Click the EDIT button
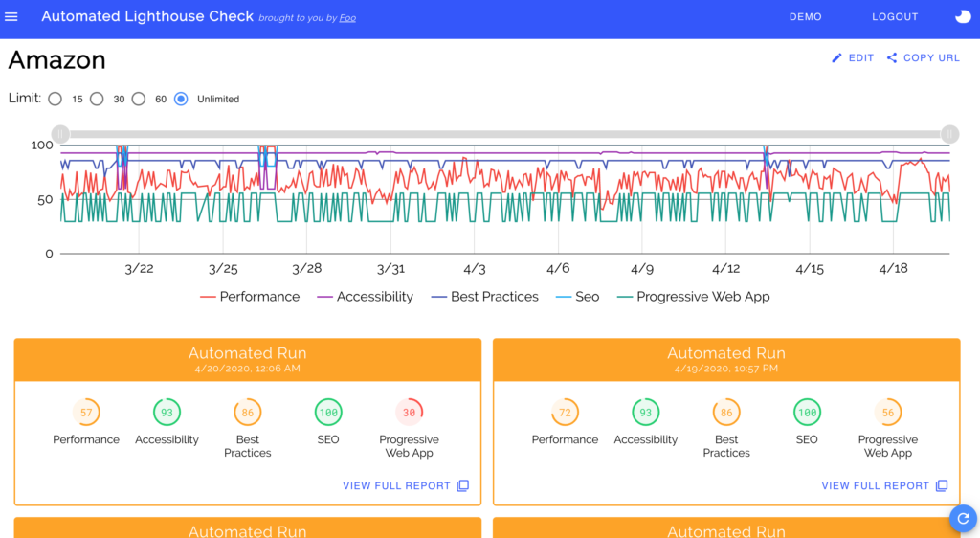Viewport: 980px width, 538px height. point(853,58)
